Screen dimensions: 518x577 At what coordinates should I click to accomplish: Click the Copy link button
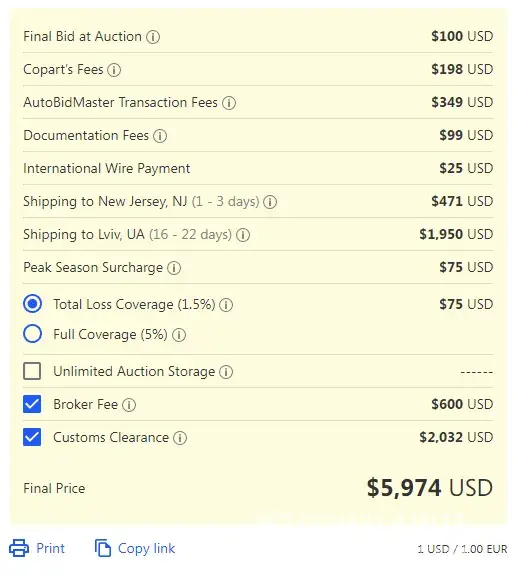point(135,548)
